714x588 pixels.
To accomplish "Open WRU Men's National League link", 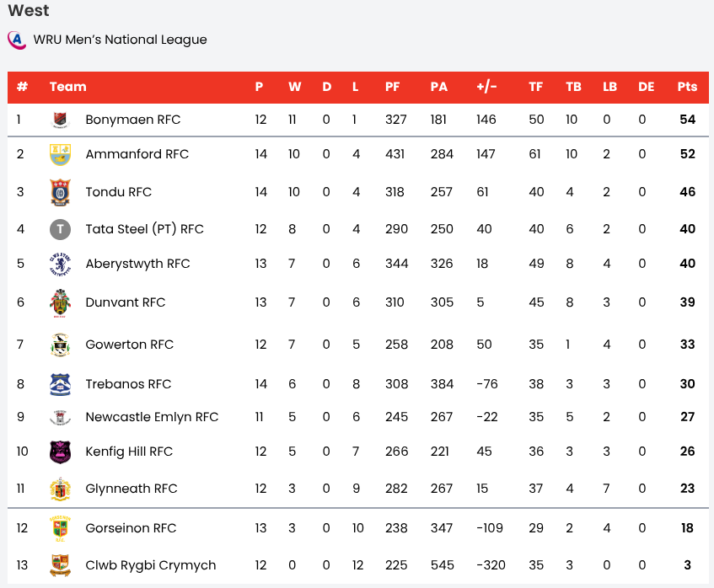I will click(120, 40).
